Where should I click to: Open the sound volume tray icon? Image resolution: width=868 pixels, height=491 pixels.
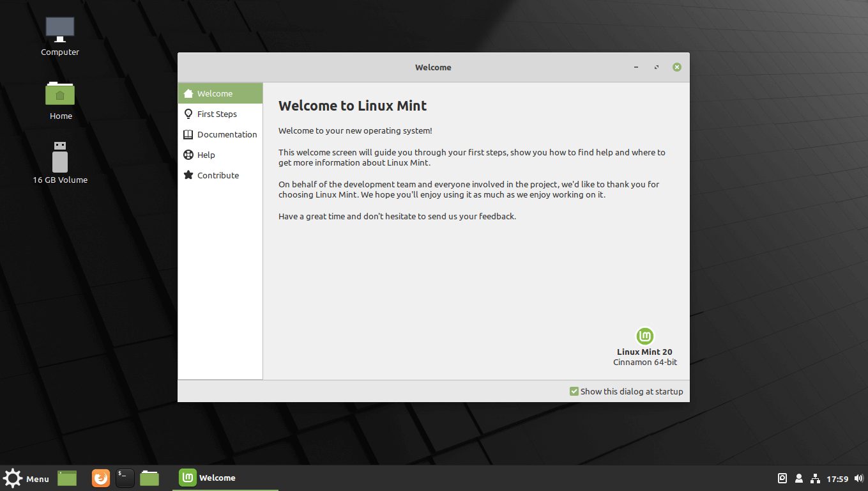pos(858,478)
